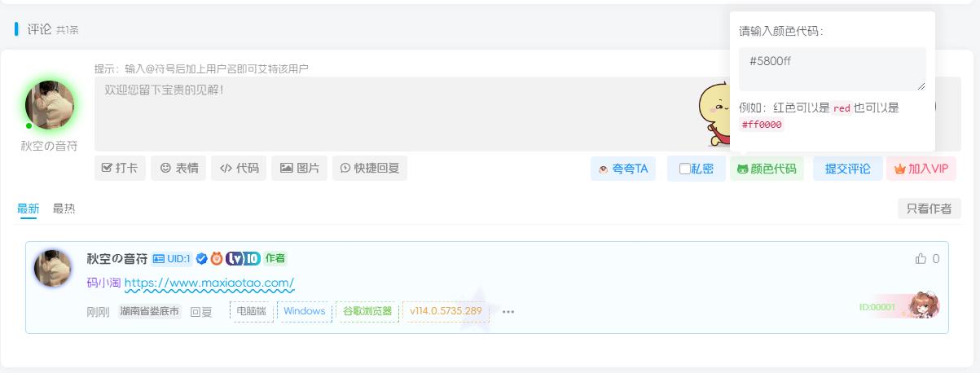Submit the comment with 提交评论

coord(847,169)
